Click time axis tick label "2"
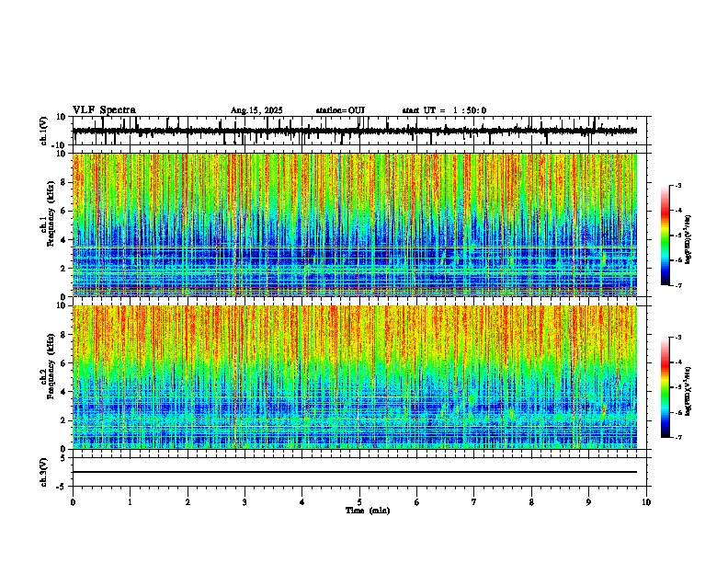Viewport: 728px width, 563px height. click(x=188, y=502)
